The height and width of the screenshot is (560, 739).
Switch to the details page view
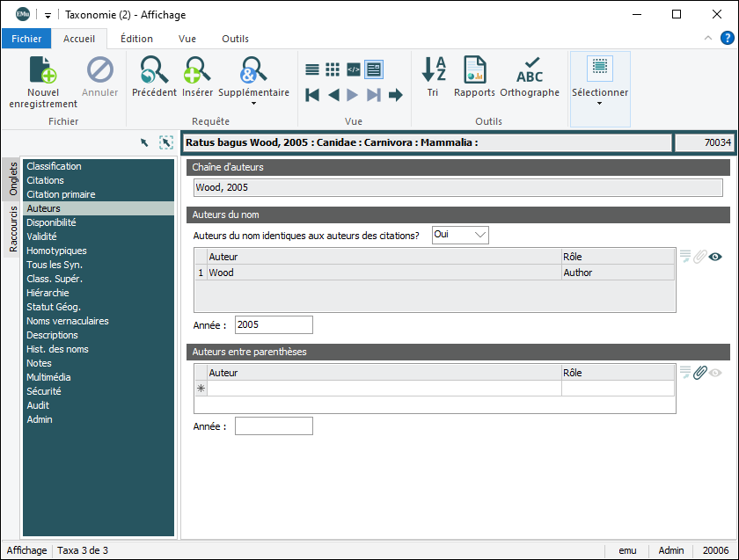click(374, 69)
